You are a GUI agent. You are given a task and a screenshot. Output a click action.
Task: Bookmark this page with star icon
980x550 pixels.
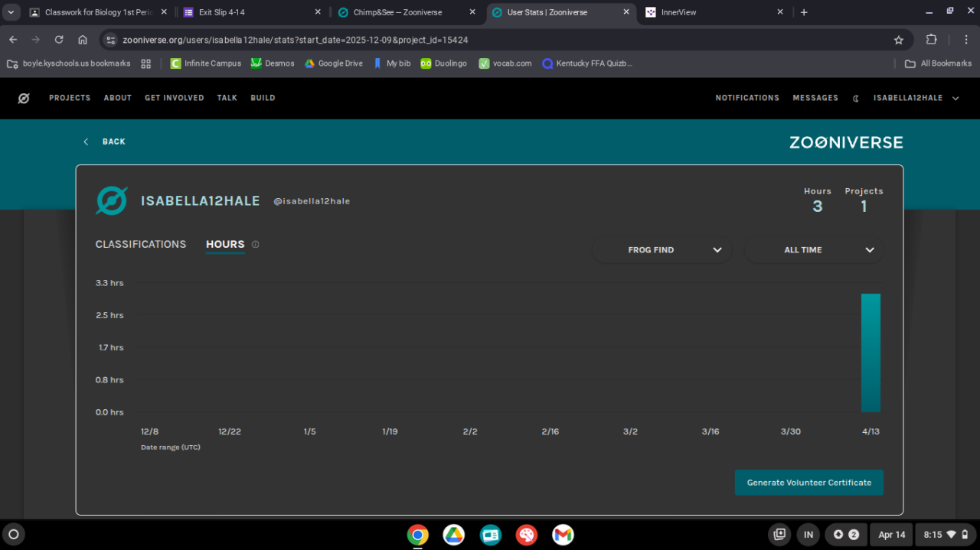898,40
